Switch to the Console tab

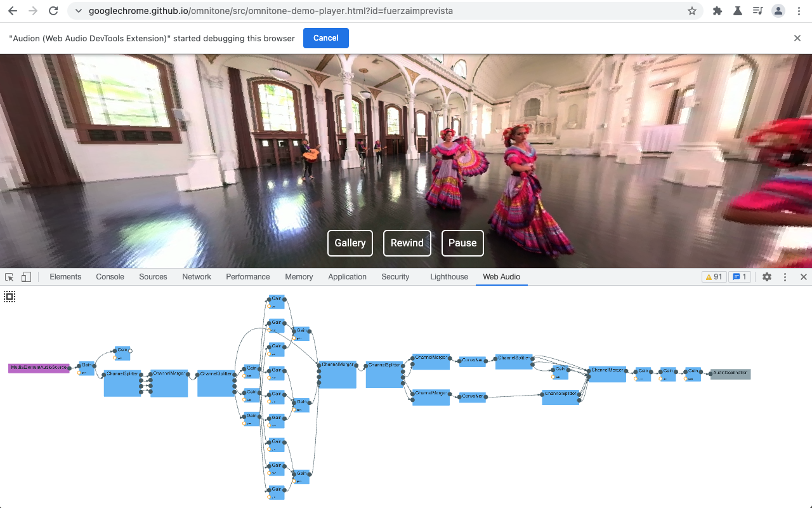(110, 277)
